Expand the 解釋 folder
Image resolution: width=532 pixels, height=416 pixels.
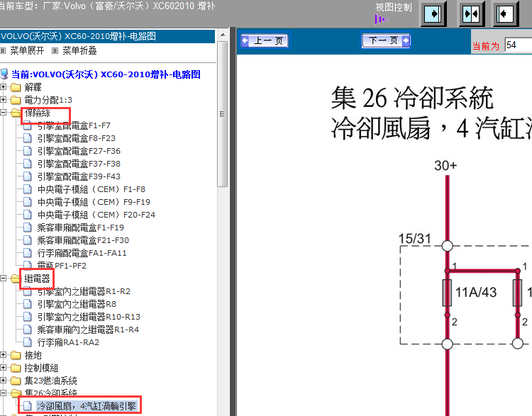click(x=3, y=87)
